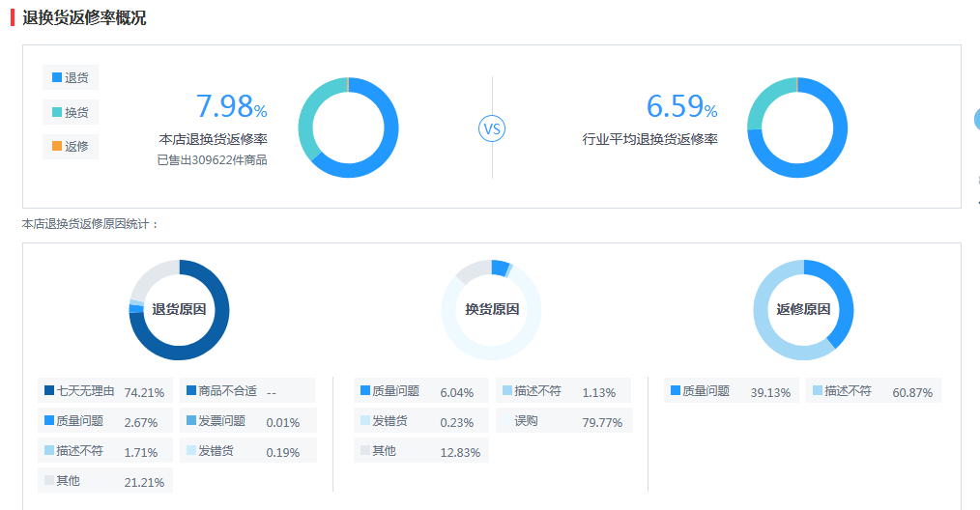Image resolution: width=980 pixels, height=510 pixels.
Task: Click the VS circle icon between the charts
Action: pyautogui.click(x=492, y=128)
